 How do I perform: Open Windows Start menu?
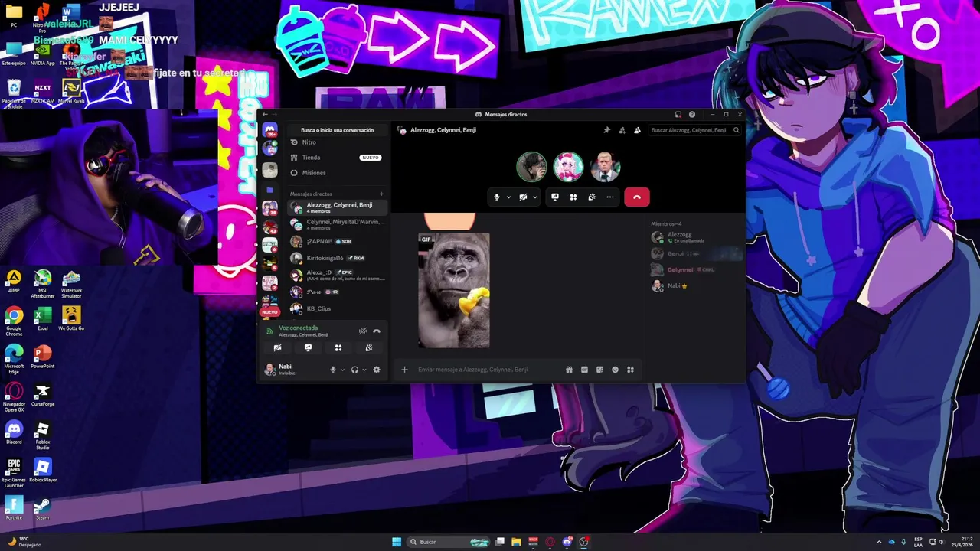point(397,542)
